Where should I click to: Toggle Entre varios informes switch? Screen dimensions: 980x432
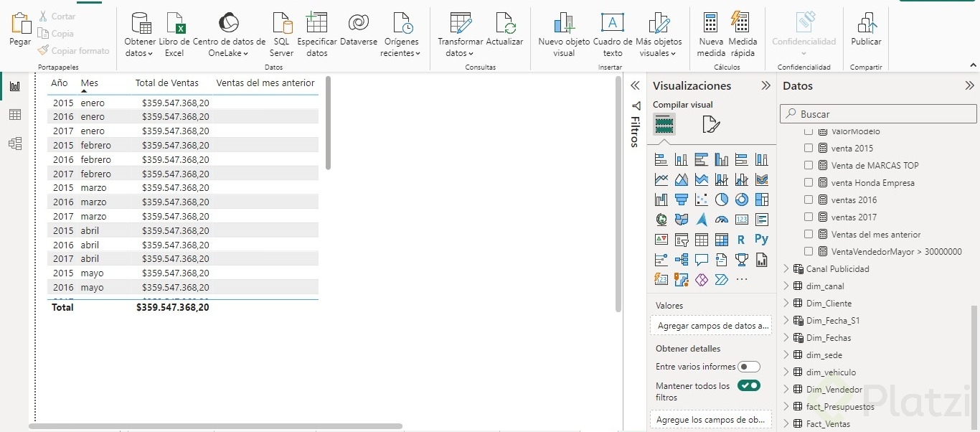click(749, 367)
